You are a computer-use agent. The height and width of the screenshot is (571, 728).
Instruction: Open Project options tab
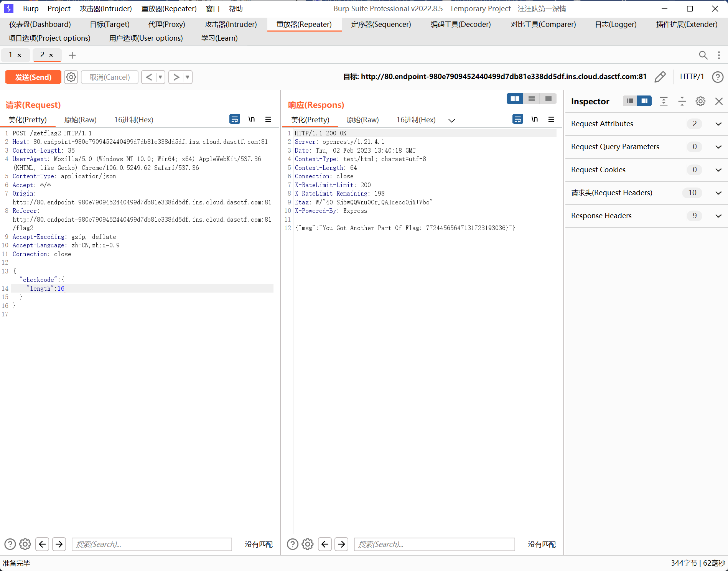[x=49, y=38]
